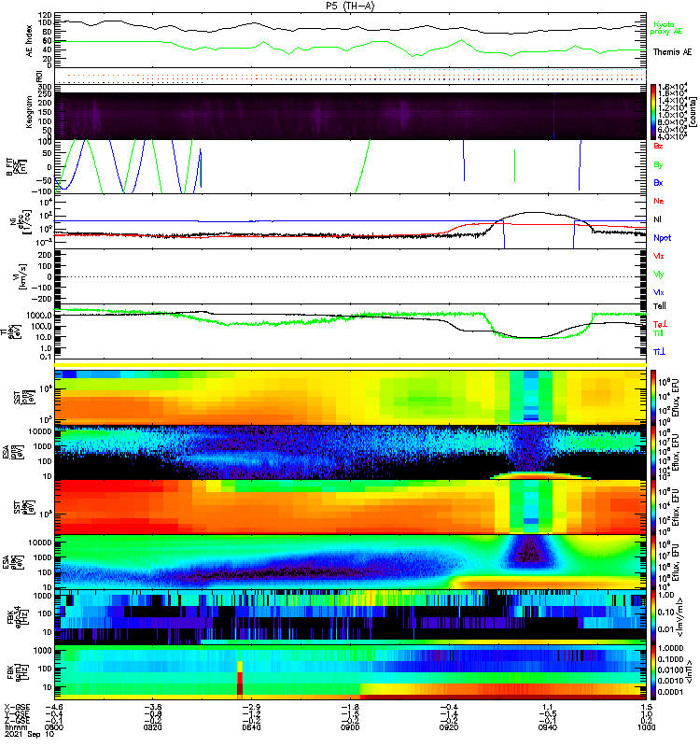Click the ROI dotted indicator row
This screenshot has width=700, height=747.
(x=350, y=77)
